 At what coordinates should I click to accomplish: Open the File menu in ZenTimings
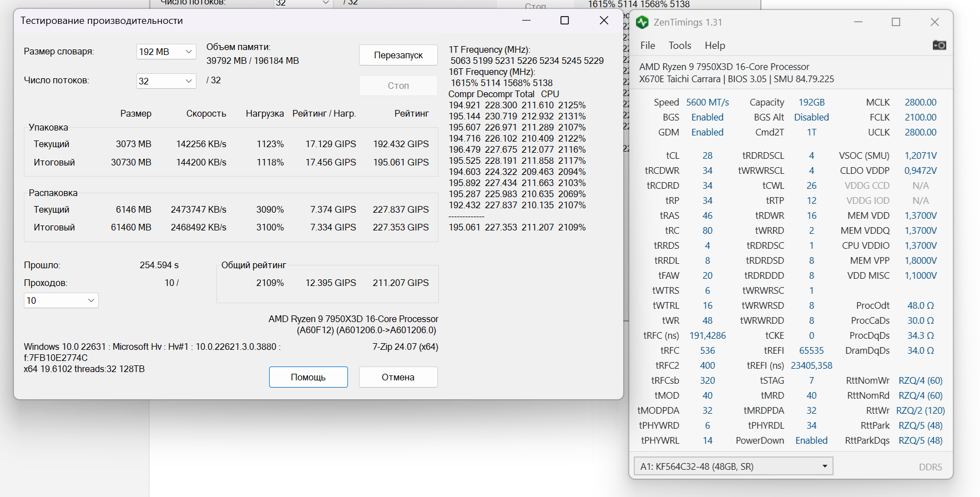[648, 46]
